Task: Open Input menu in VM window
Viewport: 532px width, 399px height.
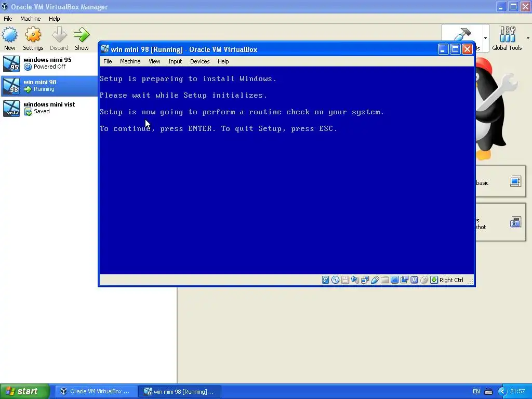Action: [175, 61]
